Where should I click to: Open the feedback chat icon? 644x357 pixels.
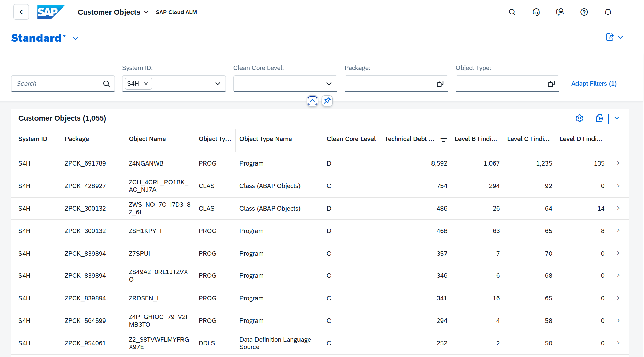pyautogui.click(x=560, y=12)
